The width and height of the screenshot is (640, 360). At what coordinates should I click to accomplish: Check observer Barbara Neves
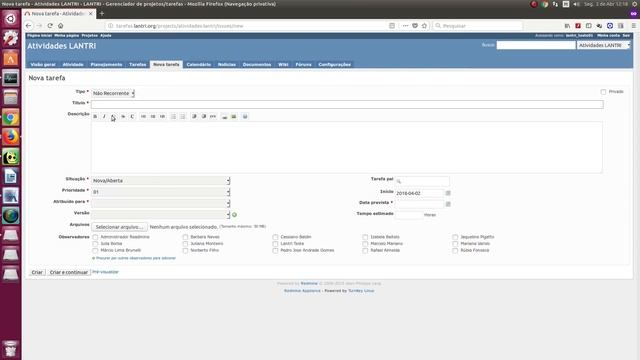[x=185, y=237]
